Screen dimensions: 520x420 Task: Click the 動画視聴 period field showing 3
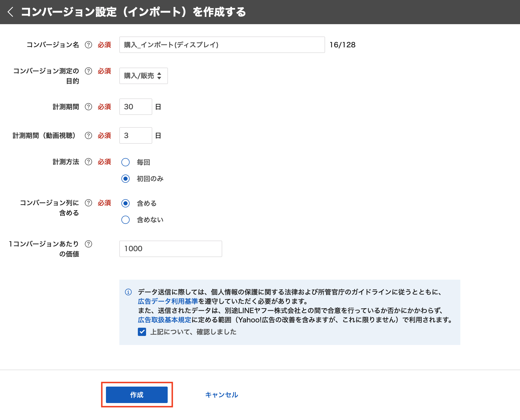point(136,135)
